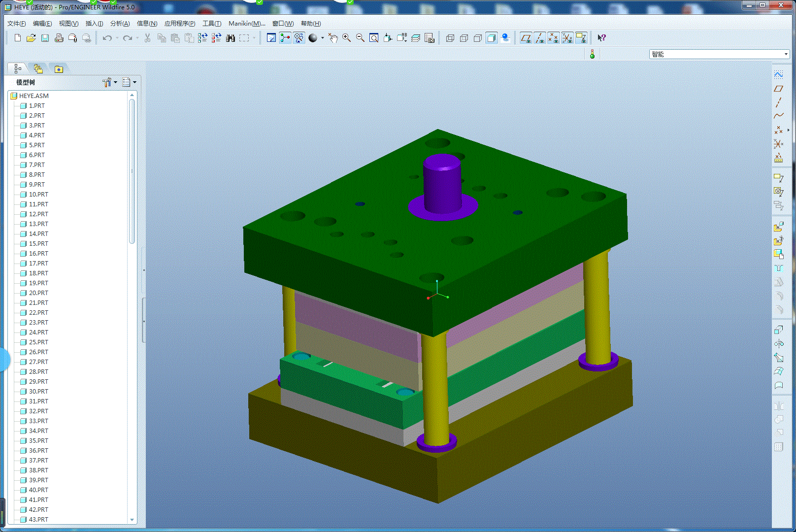Toggle datum points display
Viewport: 796px width, 532px height.
(x=553, y=38)
